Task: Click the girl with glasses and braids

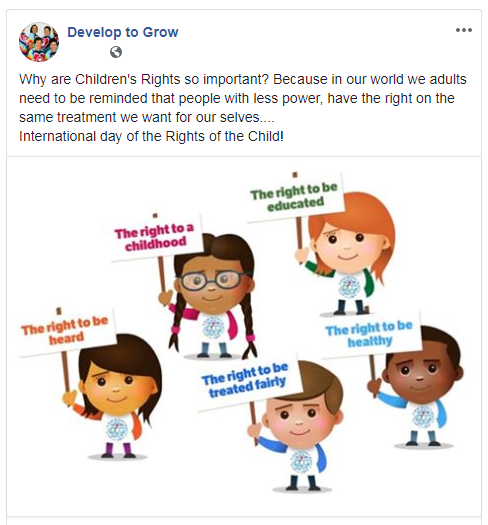Action: click(x=211, y=296)
